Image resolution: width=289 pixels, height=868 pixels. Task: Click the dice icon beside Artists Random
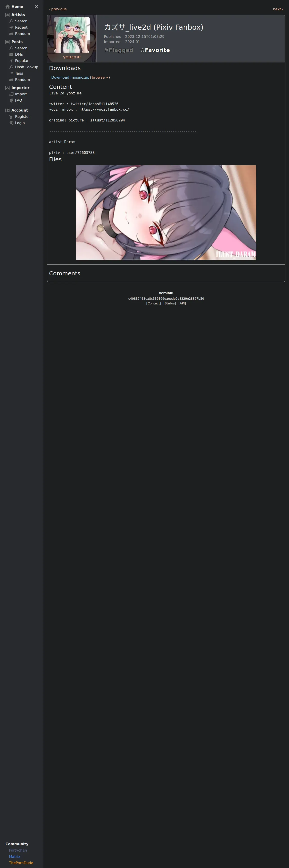[11, 34]
